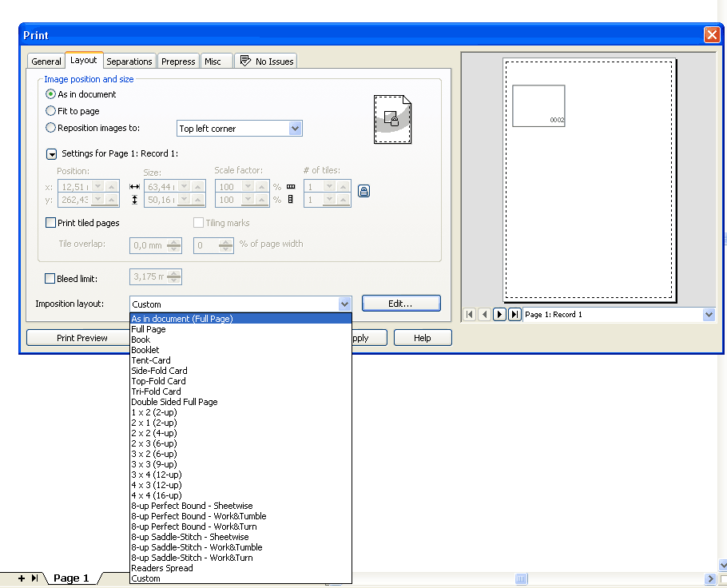Choose 2 x 1 (2-up) layout
The image size is (727, 588).
tap(240, 423)
